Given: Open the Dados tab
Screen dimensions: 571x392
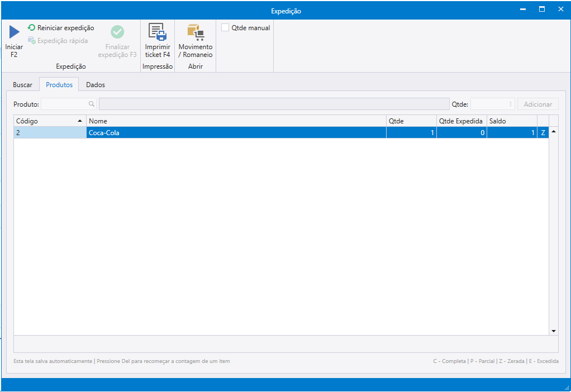Looking at the screenshot, I should pyautogui.click(x=96, y=84).
